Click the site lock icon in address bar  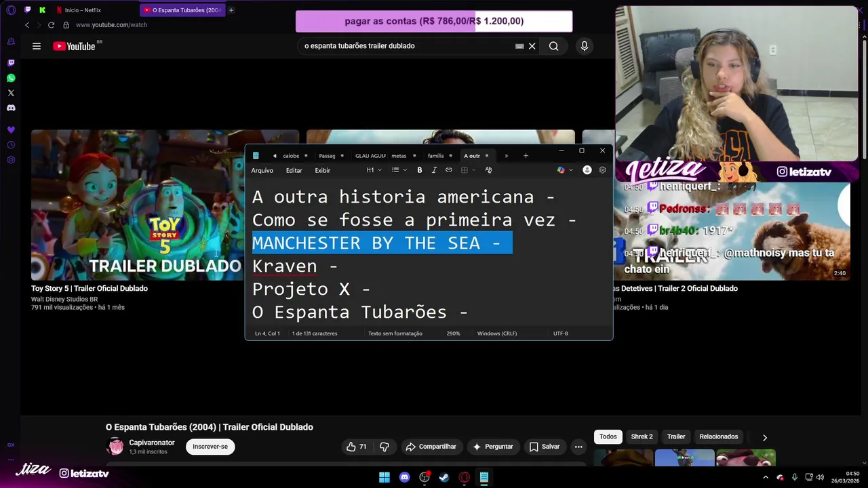66,25
